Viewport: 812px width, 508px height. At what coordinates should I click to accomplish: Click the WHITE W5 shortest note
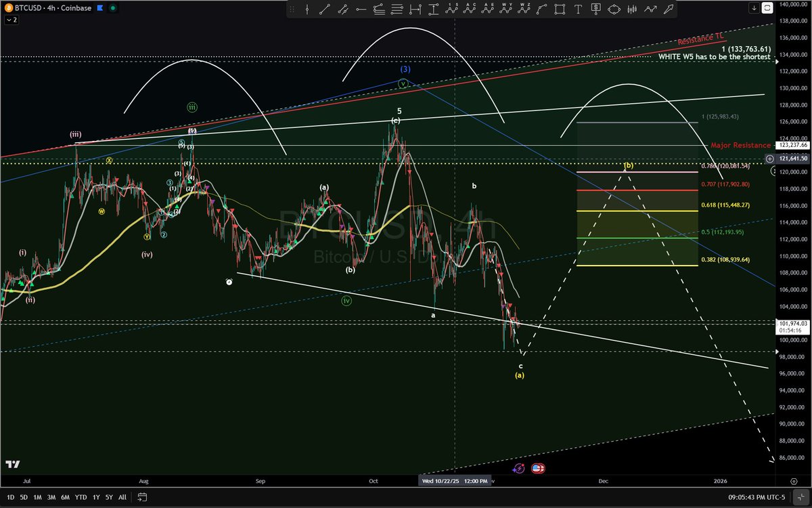(714, 57)
